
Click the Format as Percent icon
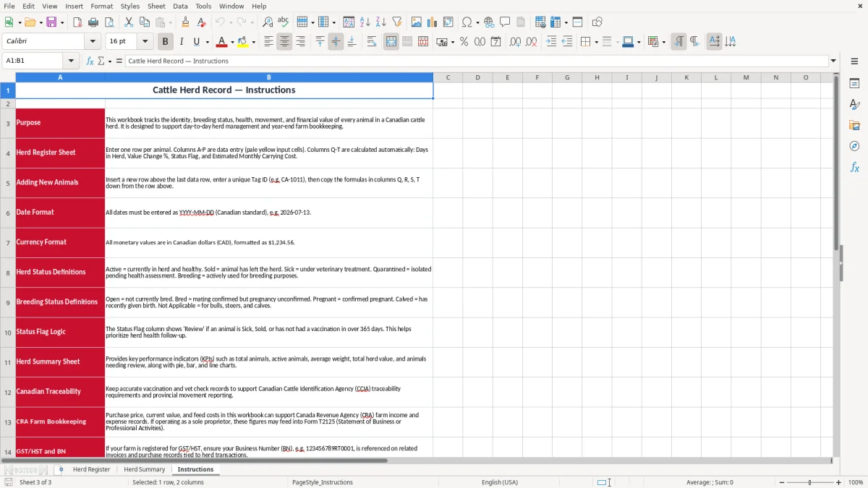(x=464, y=42)
